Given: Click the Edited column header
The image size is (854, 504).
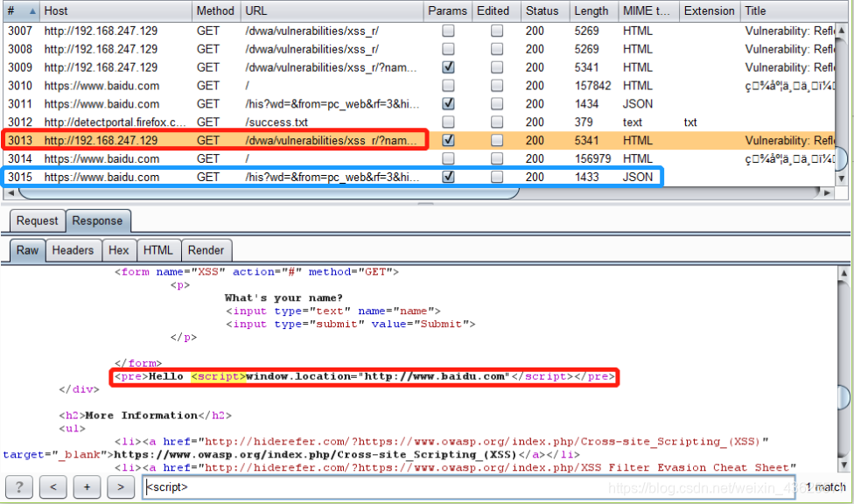Looking at the screenshot, I should [x=496, y=10].
